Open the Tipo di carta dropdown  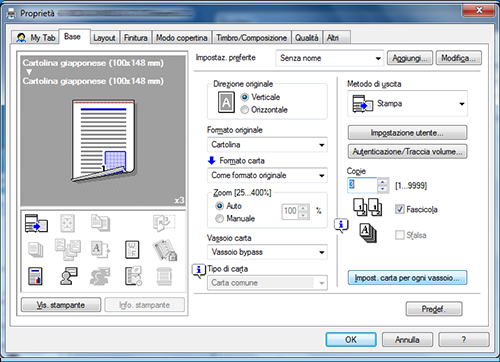click(x=267, y=283)
